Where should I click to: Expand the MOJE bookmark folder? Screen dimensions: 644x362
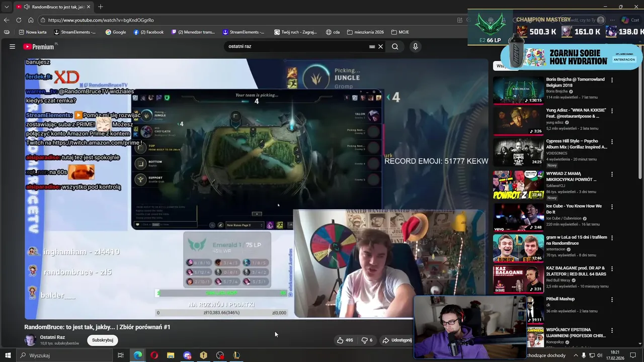(400, 32)
